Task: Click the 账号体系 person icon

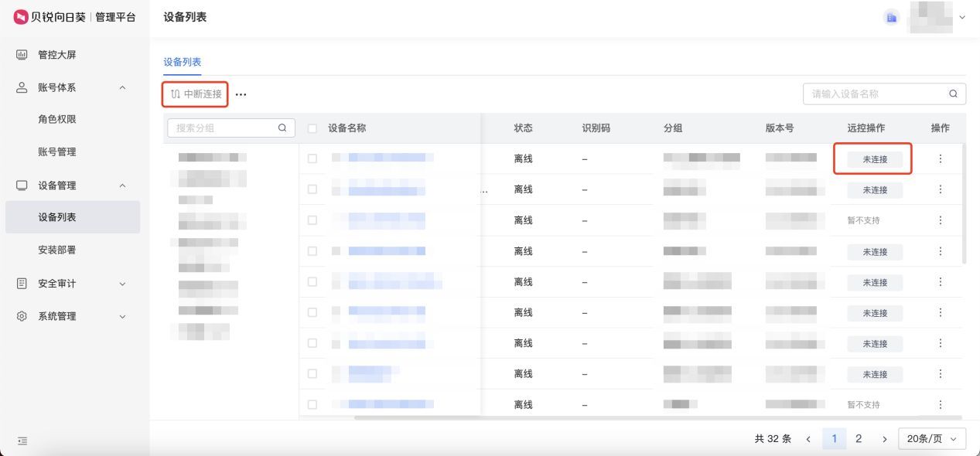Action: (22, 87)
